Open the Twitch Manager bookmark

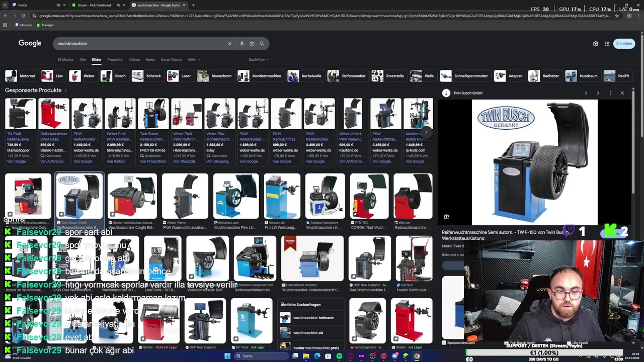[23, 25]
